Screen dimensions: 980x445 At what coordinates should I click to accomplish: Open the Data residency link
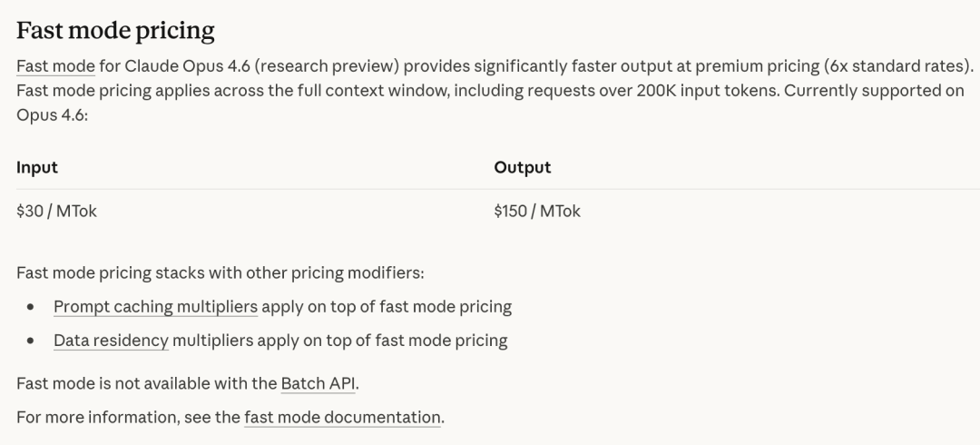click(x=111, y=341)
